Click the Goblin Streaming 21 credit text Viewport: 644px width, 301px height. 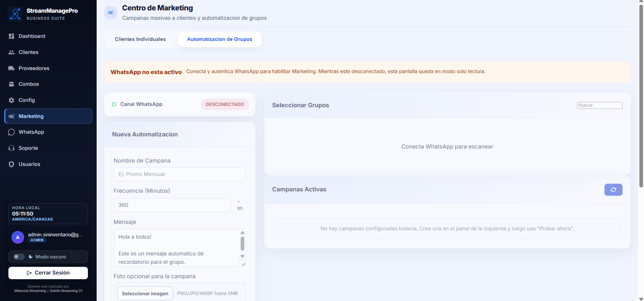click(66, 291)
